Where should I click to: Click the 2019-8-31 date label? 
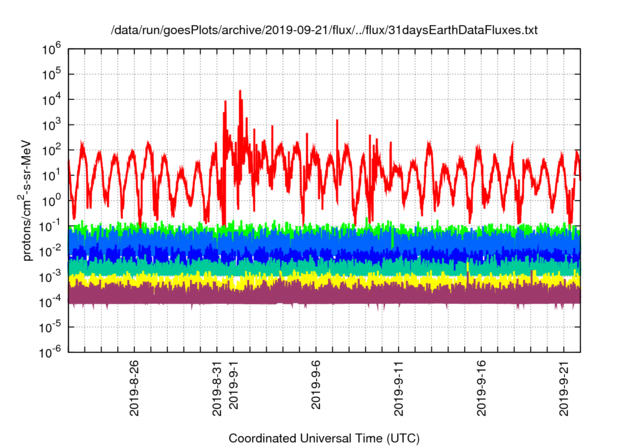click(217, 388)
